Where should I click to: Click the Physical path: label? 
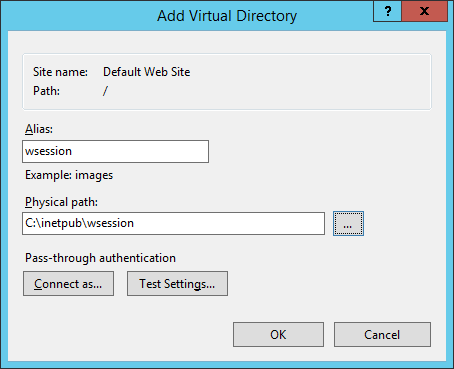[x=61, y=202]
